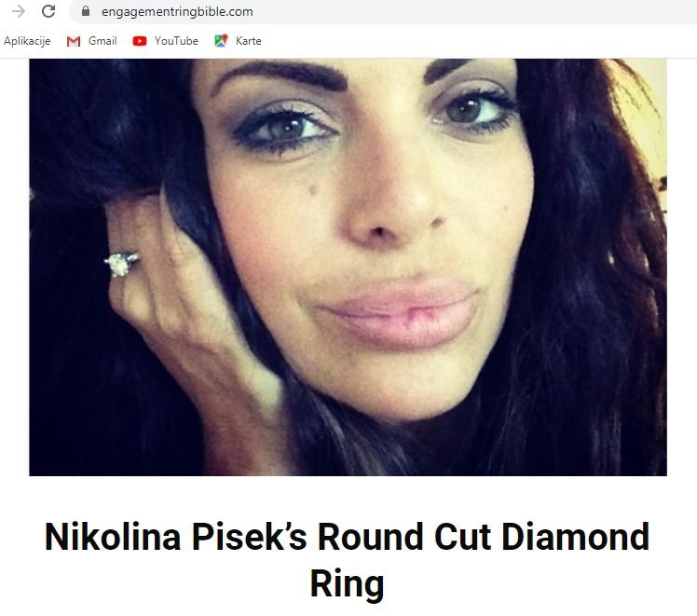The height and width of the screenshot is (616, 697).
Task: Click the name Nikolina in the title
Action: tap(113, 537)
